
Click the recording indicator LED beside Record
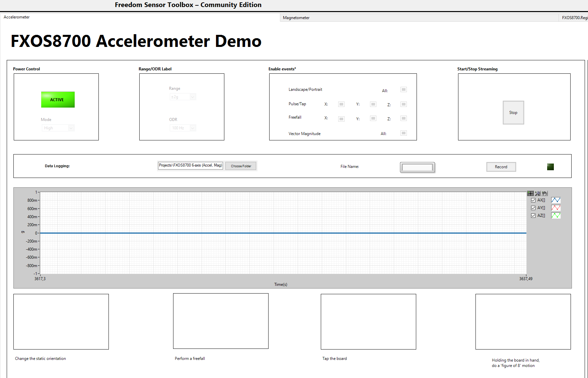pos(550,167)
